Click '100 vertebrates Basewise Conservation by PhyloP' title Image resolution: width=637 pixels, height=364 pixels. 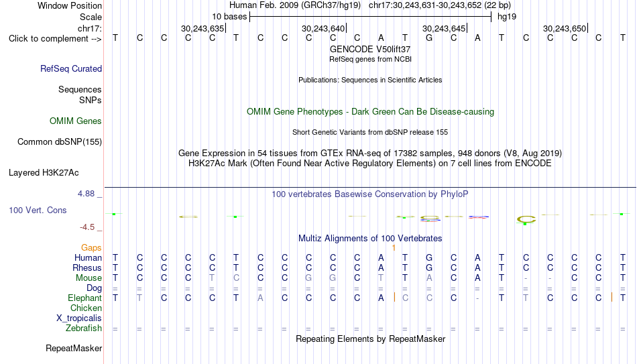(370, 194)
